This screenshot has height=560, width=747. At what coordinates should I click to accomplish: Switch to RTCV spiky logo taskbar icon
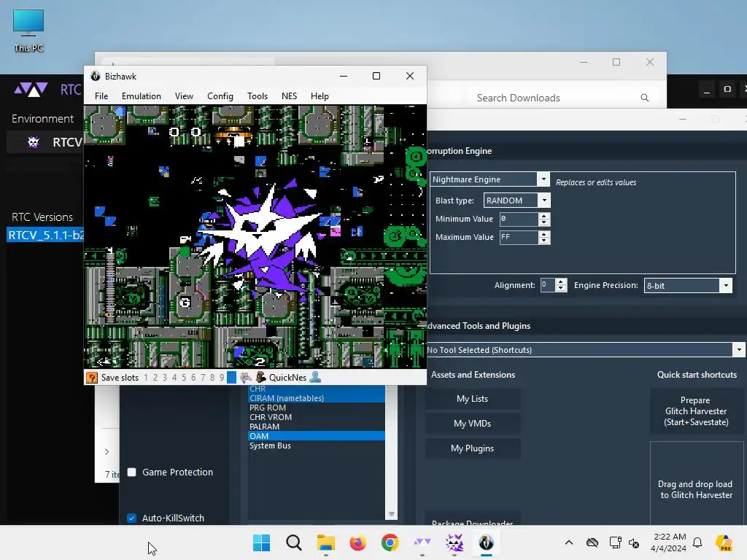tap(454, 542)
